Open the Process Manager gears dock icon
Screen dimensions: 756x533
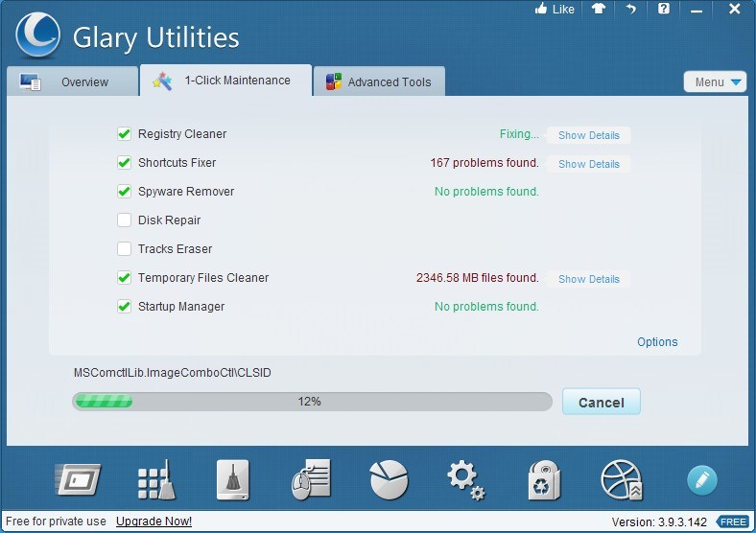coord(465,480)
